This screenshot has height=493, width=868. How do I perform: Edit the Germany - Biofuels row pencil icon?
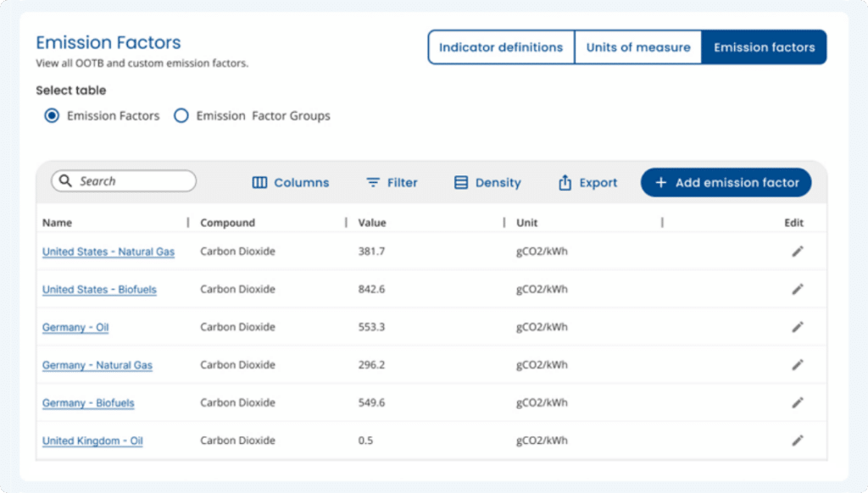point(797,402)
